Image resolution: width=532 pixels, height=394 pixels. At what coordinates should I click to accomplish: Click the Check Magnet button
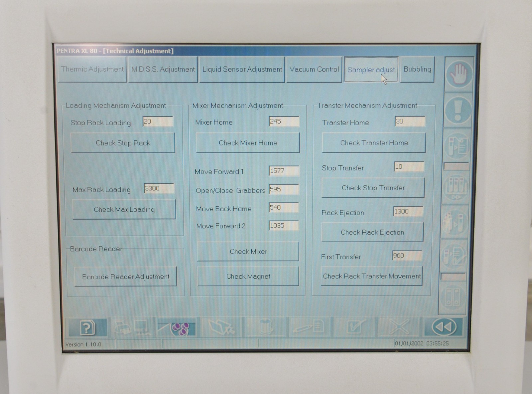[x=248, y=276]
